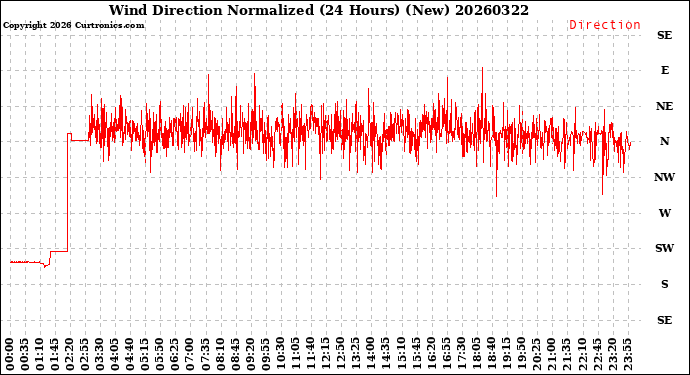
Task: Click the "14:00" time label
Action: click(x=371, y=354)
